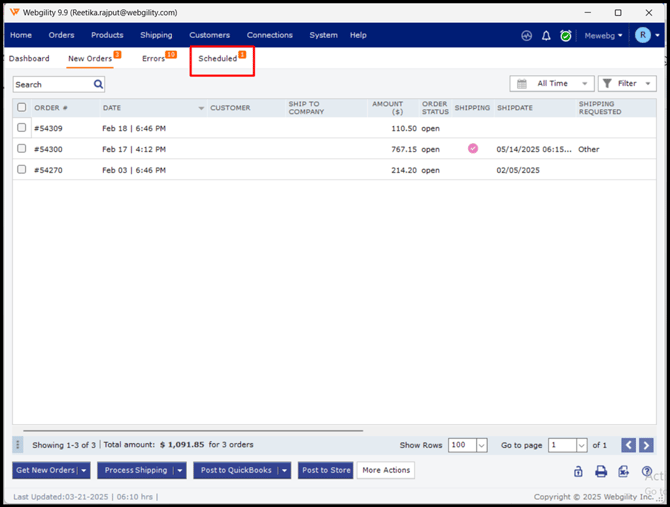670x507 pixels.
Task: Tick the checkbox for order #54300
Action: click(x=22, y=149)
